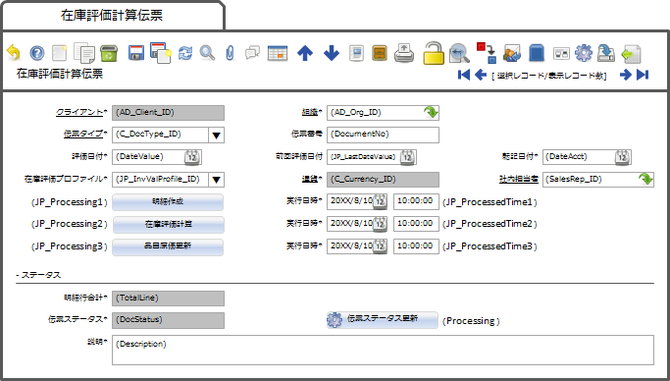Expand the JP_InvValProfile_ID dropdown arrow
670x381 pixels.
point(216,180)
